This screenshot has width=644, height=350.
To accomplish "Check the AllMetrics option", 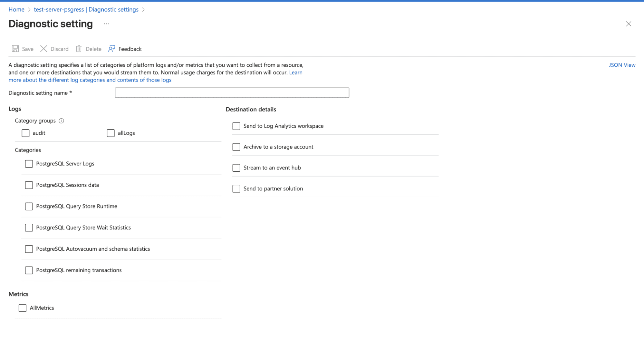I will [x=22, y=308].
